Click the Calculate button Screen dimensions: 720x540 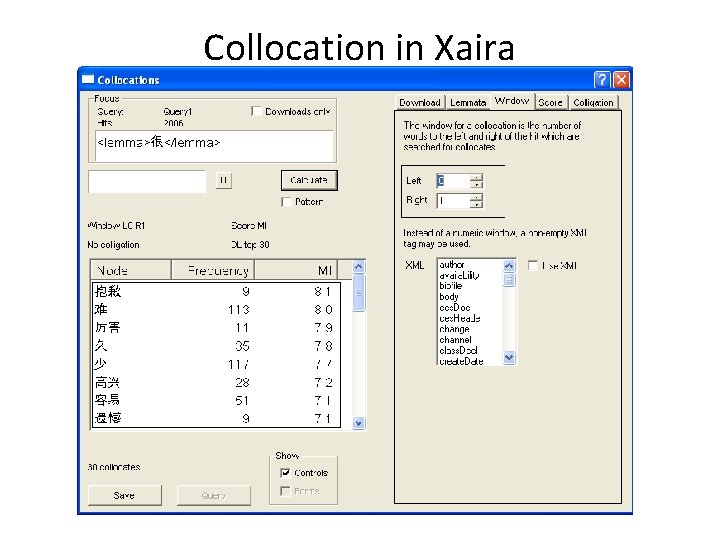coord(309,180)
